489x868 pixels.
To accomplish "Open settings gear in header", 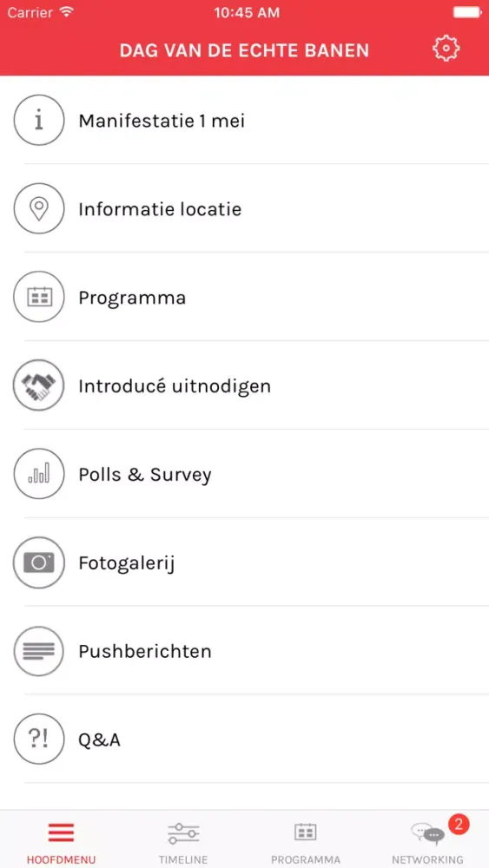I will [x=446, y=49].
